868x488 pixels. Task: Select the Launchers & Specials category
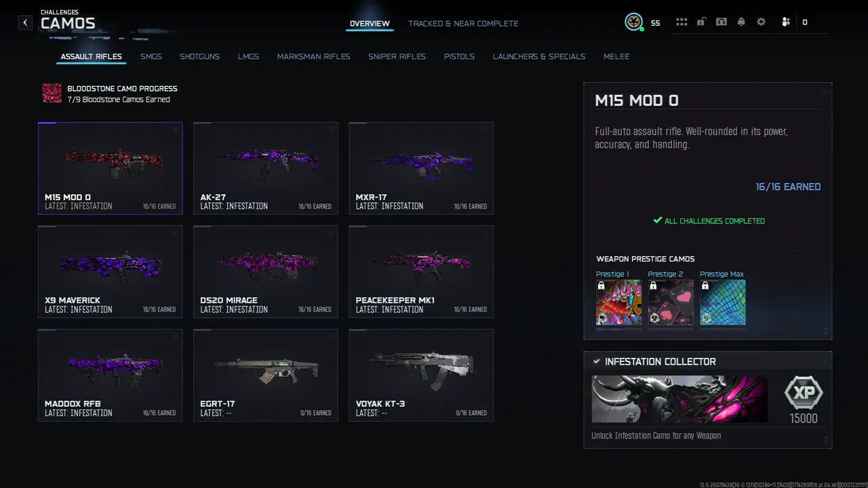coord(539,56)
